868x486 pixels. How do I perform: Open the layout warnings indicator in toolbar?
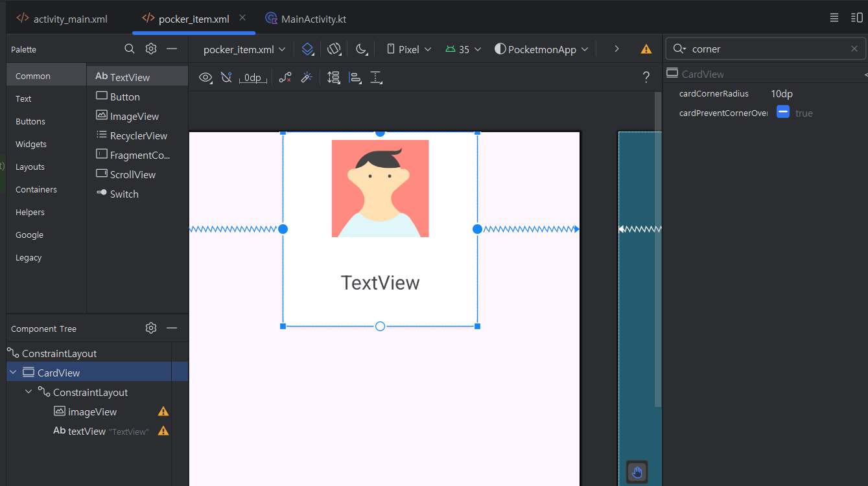(x=646, y=49)
